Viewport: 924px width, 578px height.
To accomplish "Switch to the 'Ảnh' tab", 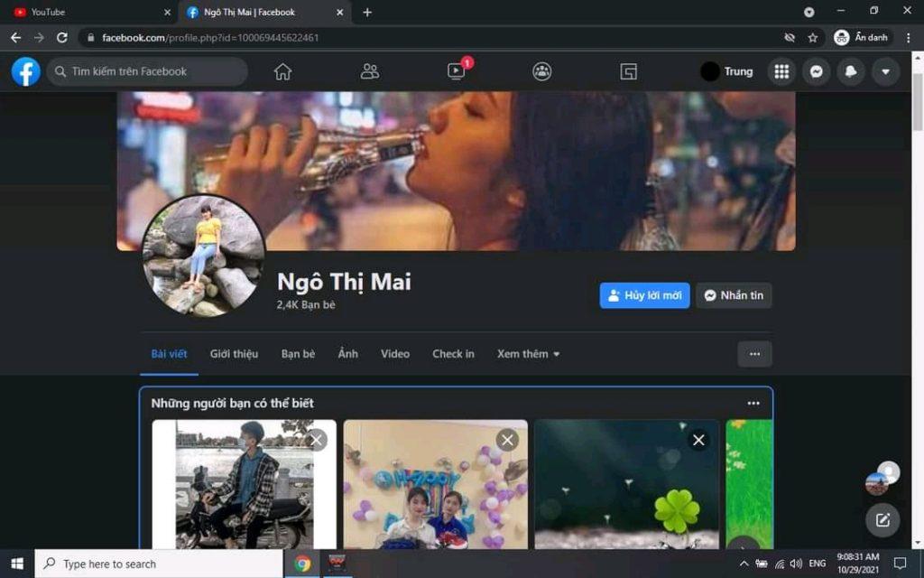I will pos(347,354).
